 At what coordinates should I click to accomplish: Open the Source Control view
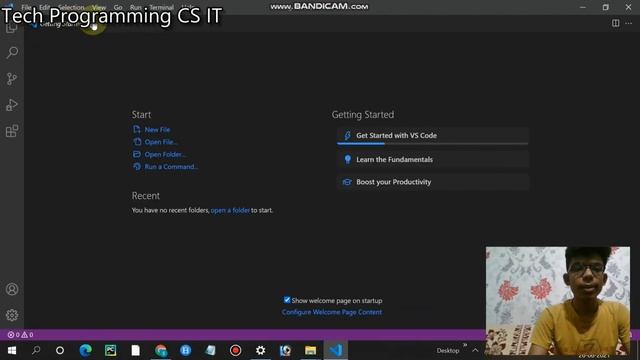coord(12,79)
